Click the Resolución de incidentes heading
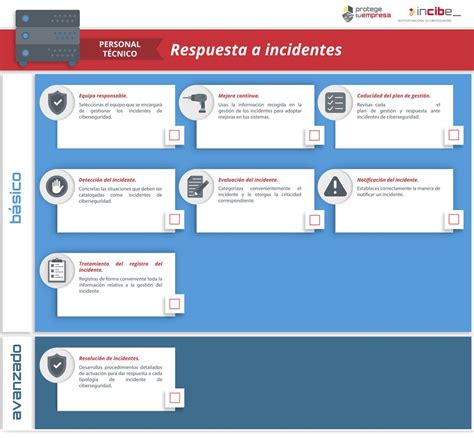 point(109,358)
